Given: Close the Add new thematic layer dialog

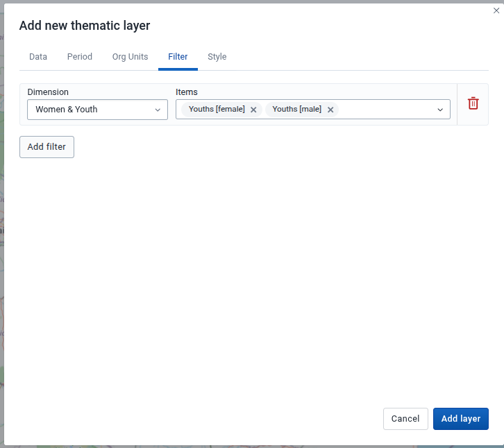Looking at the screenshot, I should [496, 10].
